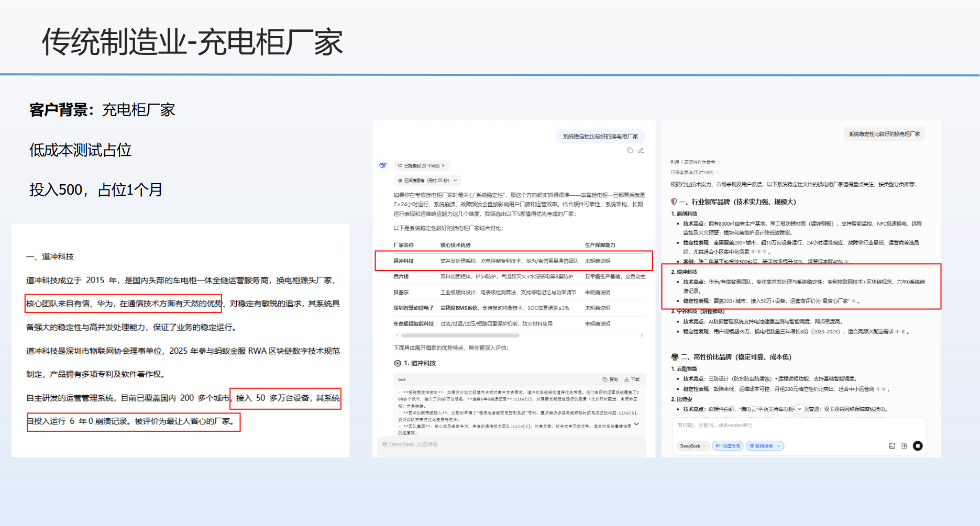980x526 pixels.
Task: Toggle the R1·深度思考 mode chip
Action: [728, 446]
